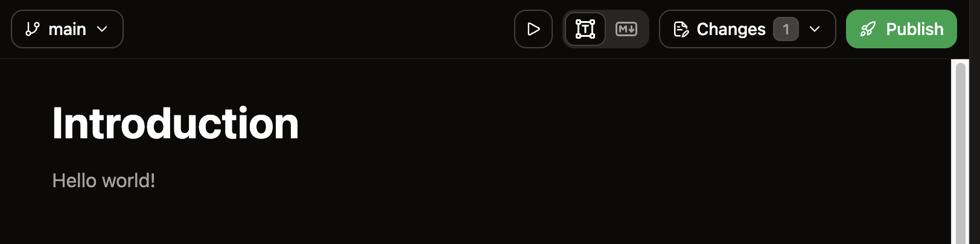Switch to Markdown editor mode

[x=626, y=29]
